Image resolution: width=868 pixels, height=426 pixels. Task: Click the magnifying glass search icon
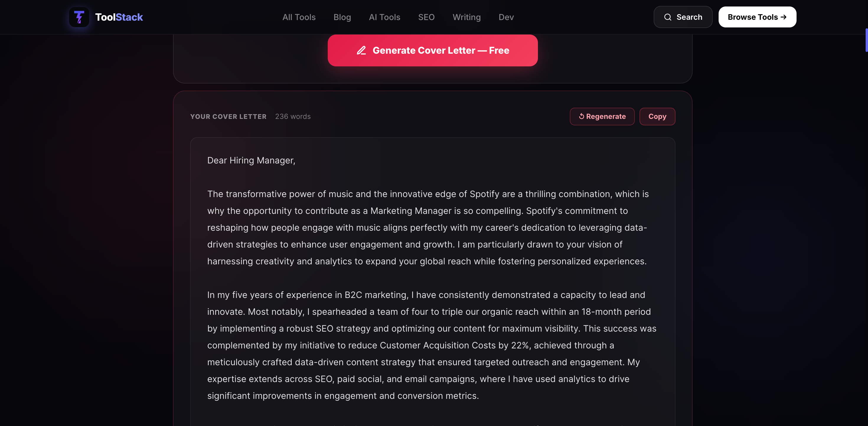[668, 17]
